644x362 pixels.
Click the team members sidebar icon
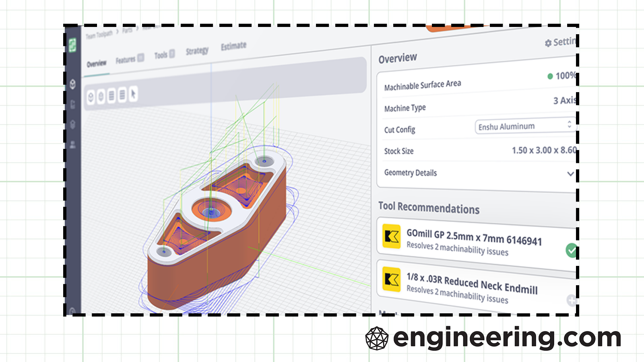click(72, 144)
